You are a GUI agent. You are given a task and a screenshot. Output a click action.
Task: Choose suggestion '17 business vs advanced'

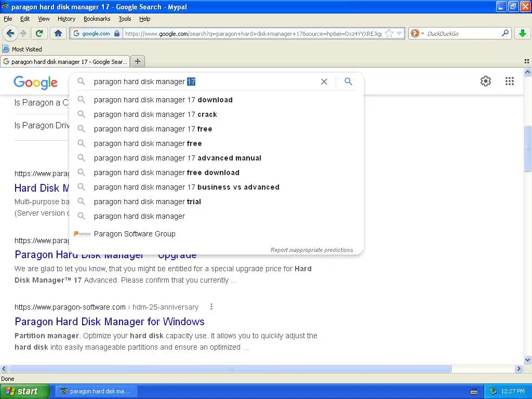click(x=216, y=187)
